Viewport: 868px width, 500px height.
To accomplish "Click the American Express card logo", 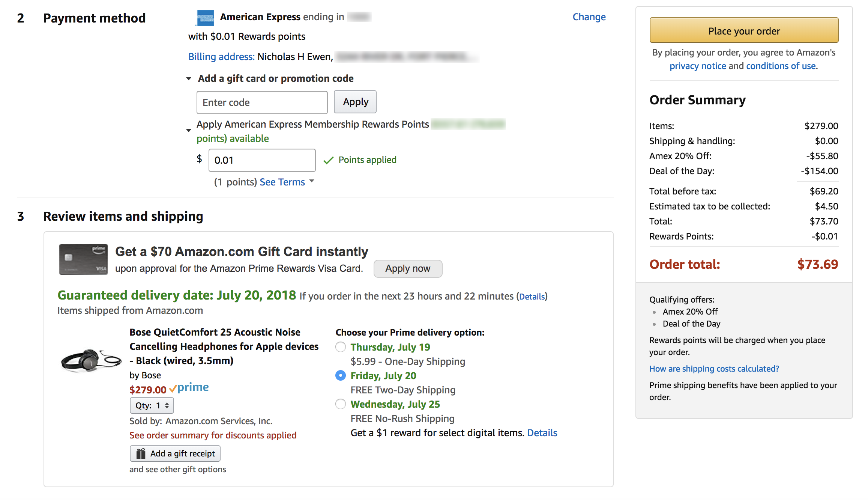I will click(205, 18).
